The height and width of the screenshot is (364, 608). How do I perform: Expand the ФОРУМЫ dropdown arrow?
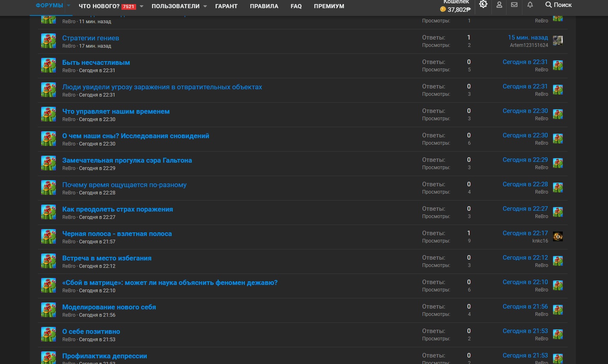click(x=68, y=6)
